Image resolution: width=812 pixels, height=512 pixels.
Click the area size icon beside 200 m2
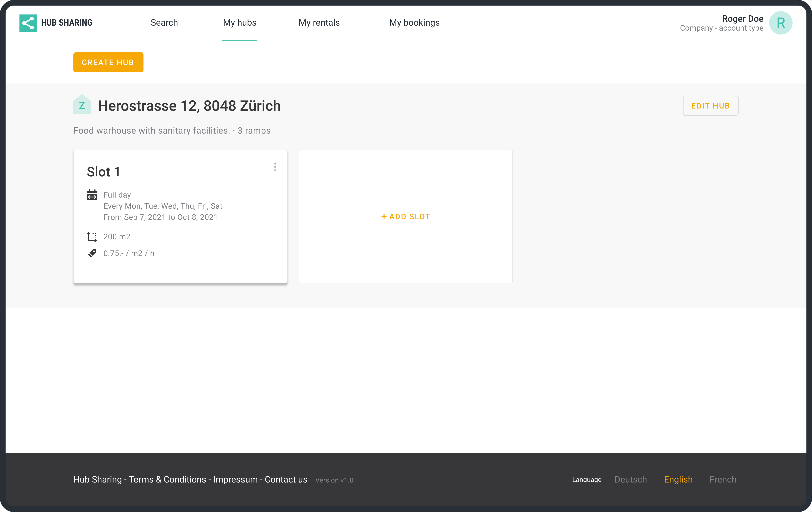pyautogui.click(x=92, y=237)
